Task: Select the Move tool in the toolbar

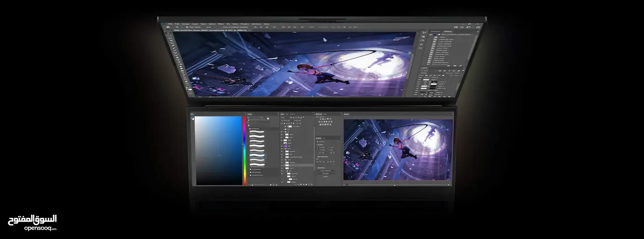Action: 168,33
